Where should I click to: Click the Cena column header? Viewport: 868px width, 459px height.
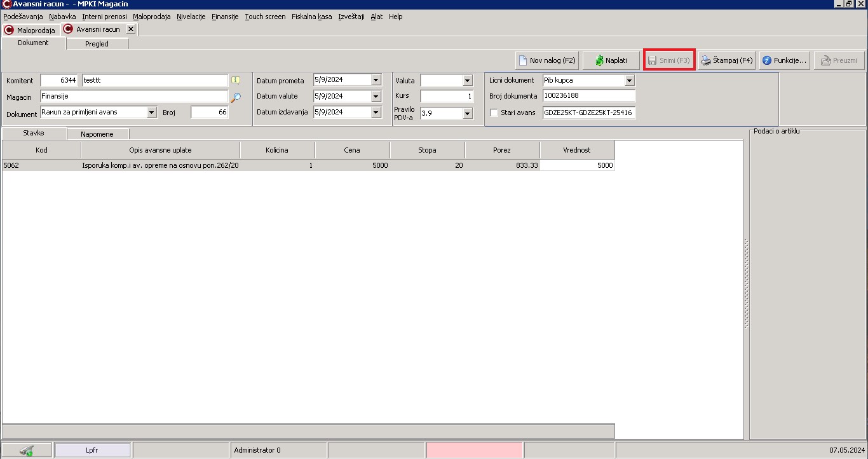click(352, 150)
